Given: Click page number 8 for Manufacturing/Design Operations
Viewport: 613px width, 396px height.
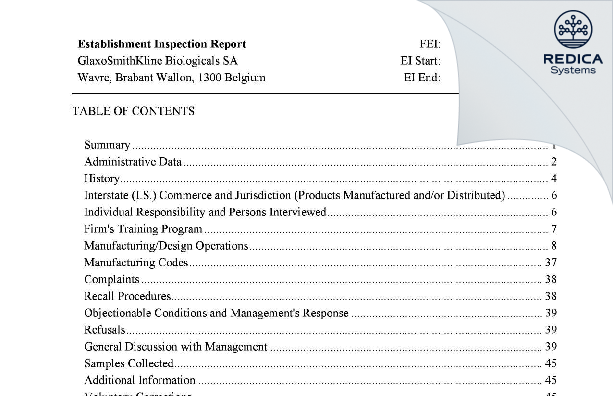Looking at the screenshot, I should [x=554, y=245].
